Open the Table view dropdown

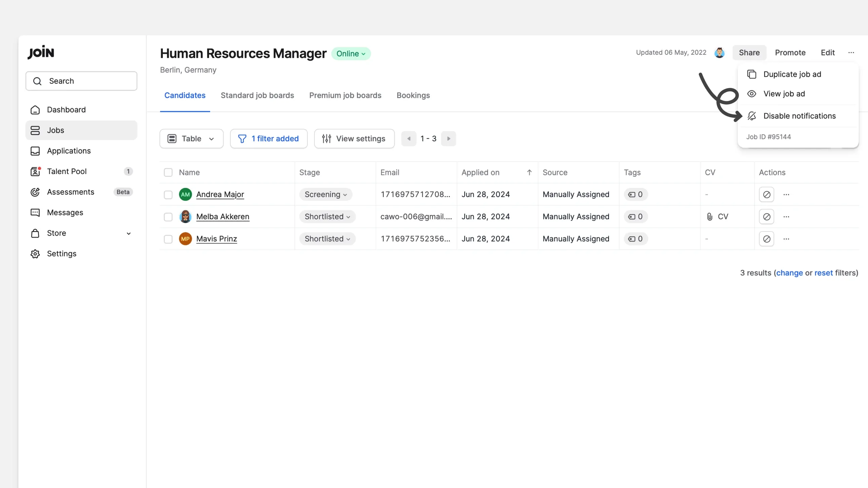192,139
